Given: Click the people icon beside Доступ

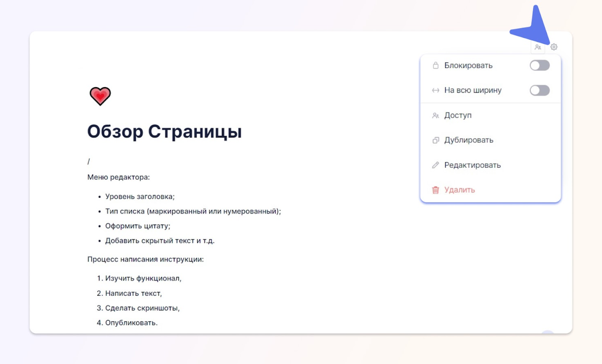Looking at the screenshot, I should [436, 115].
